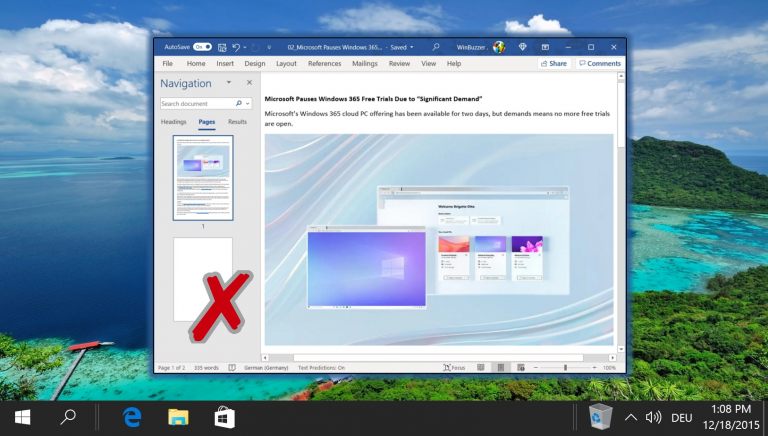Open the Help tab
Viewport: 768px width, 436px height.
454,64
